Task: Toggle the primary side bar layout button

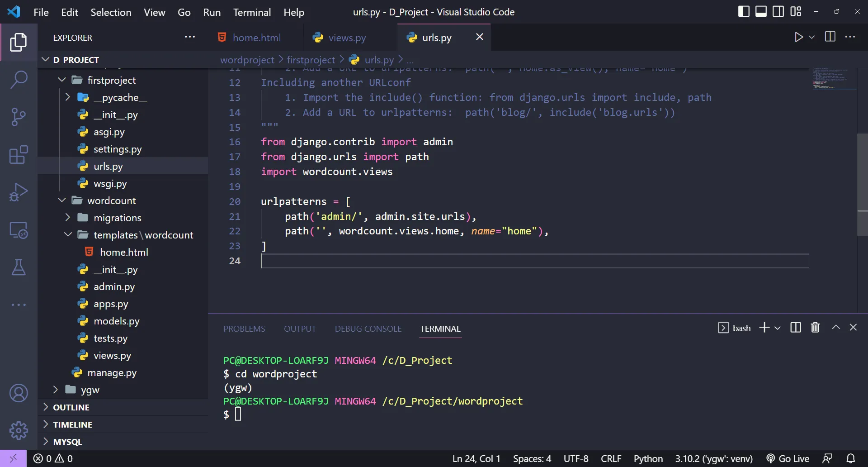Action: click(x=743, y=12)
